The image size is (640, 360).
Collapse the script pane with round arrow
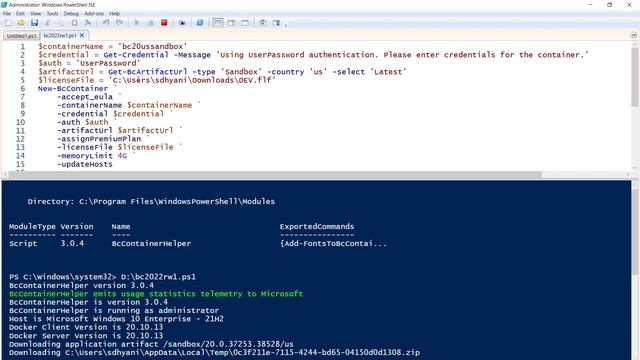pos(633,36)
